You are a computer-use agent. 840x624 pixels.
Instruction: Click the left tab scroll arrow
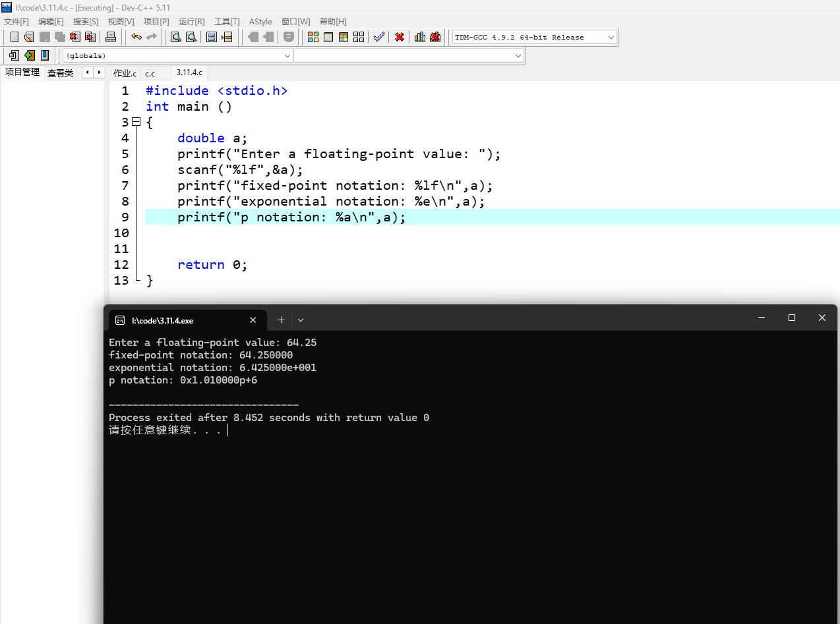[x=87, y=72]
